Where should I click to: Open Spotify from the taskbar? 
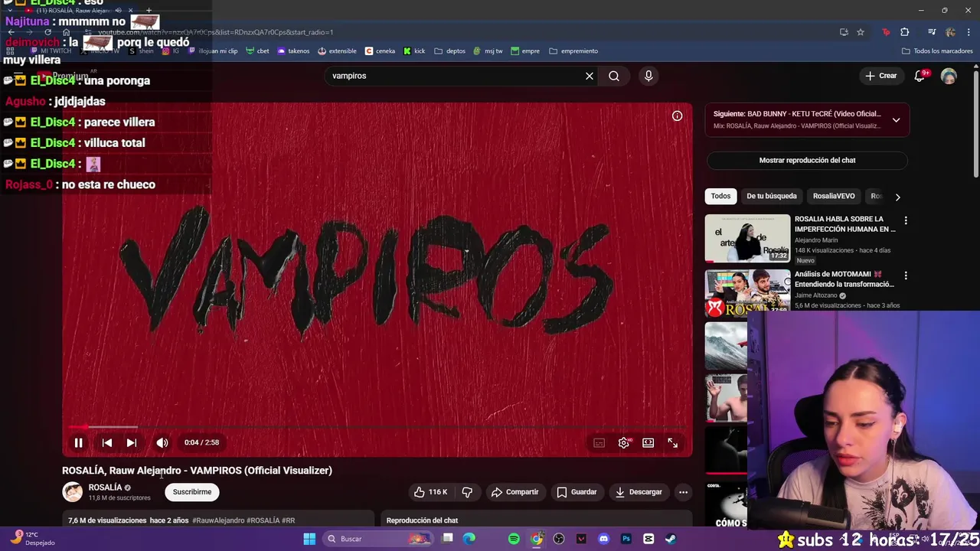point(514,539)
